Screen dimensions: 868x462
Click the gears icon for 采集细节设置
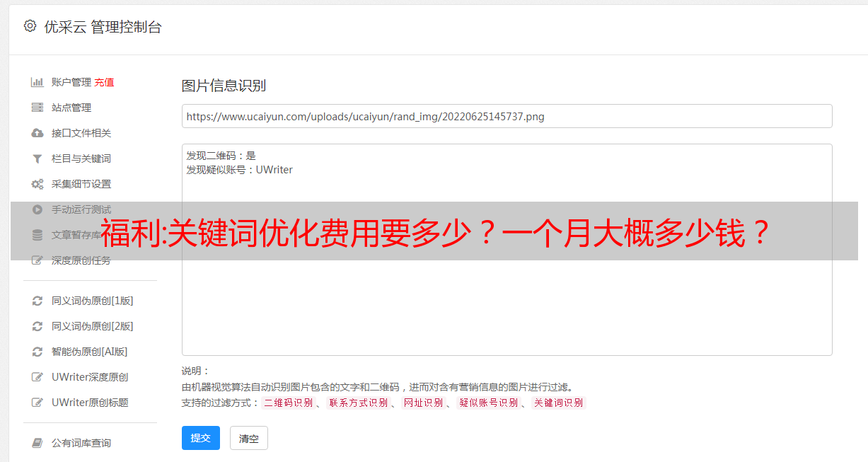[x=37, y=184]
